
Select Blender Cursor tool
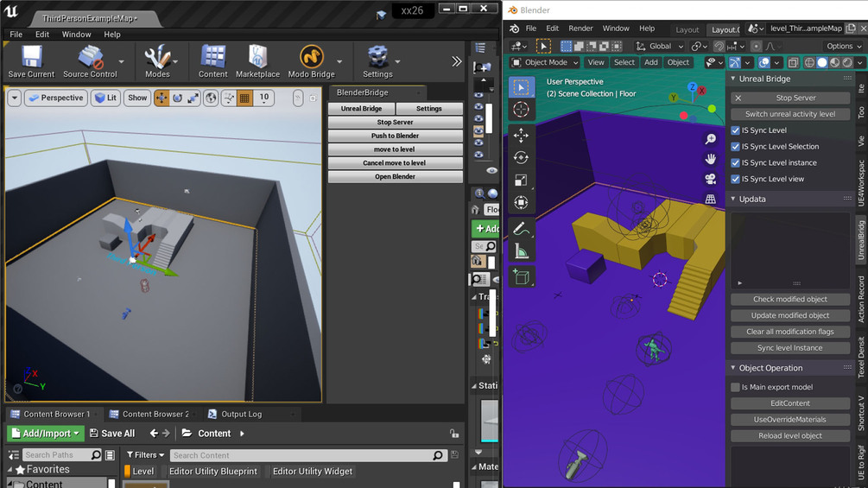tap(521, 110)
